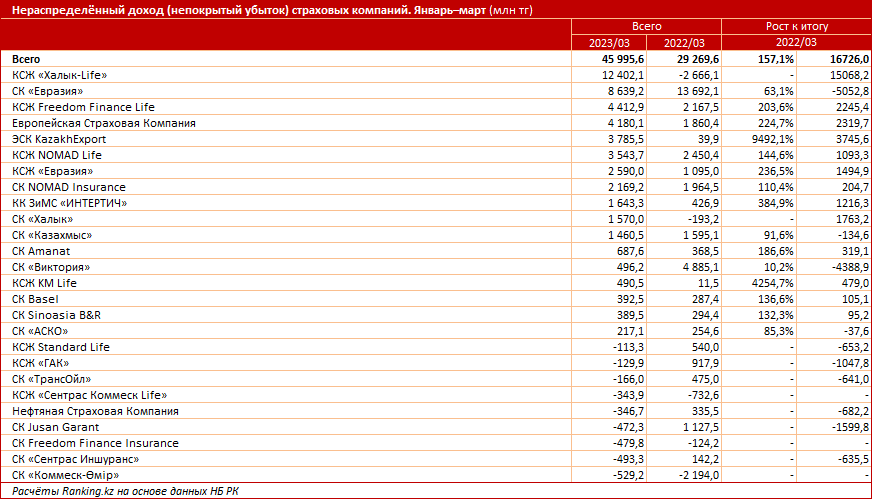Select the value 392,5
Screen dimensions: 872x499
point(631,299)
